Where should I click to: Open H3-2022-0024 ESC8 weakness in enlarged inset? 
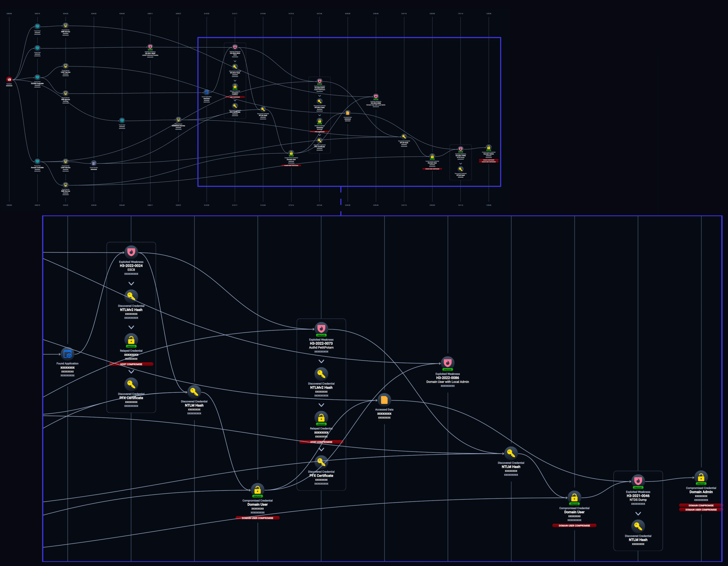(131, 252)
